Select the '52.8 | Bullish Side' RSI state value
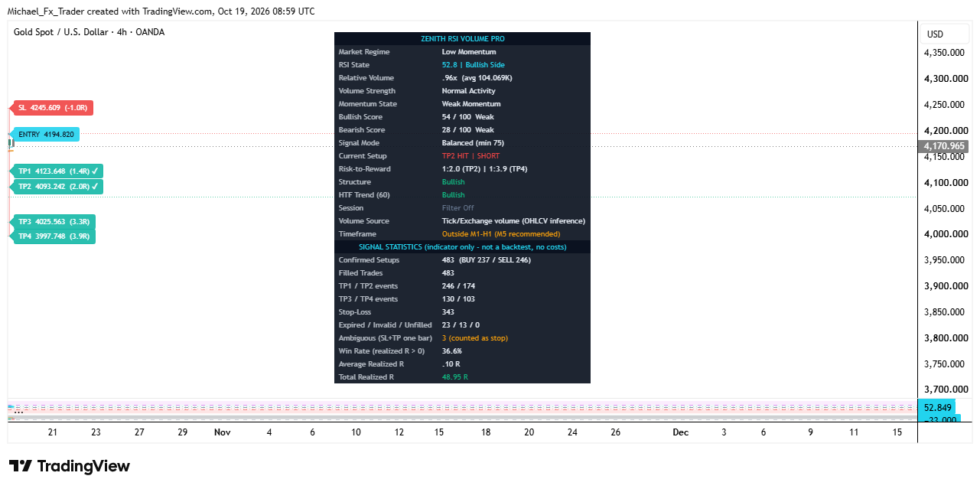This screenshot has width=980, height=489. tap(474, 65)
